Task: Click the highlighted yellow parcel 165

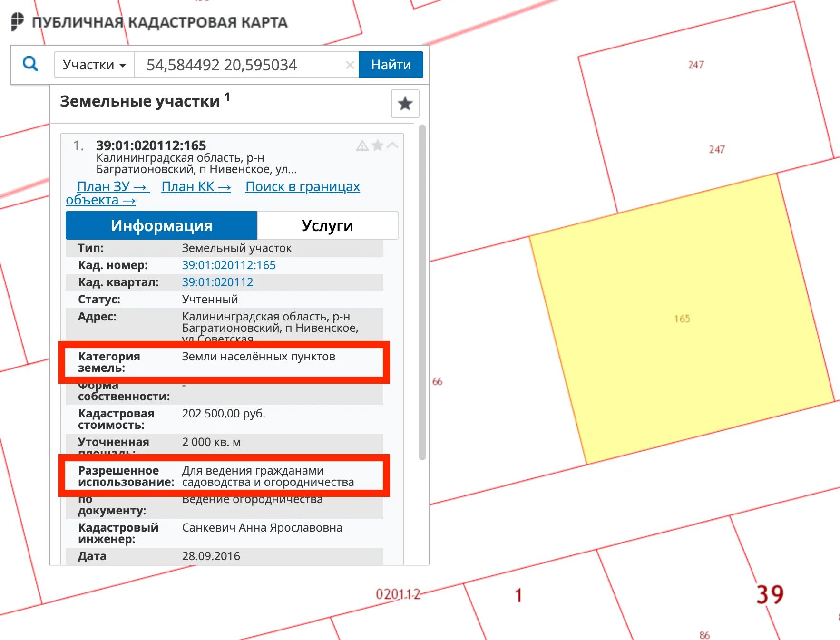Action: 682,319
